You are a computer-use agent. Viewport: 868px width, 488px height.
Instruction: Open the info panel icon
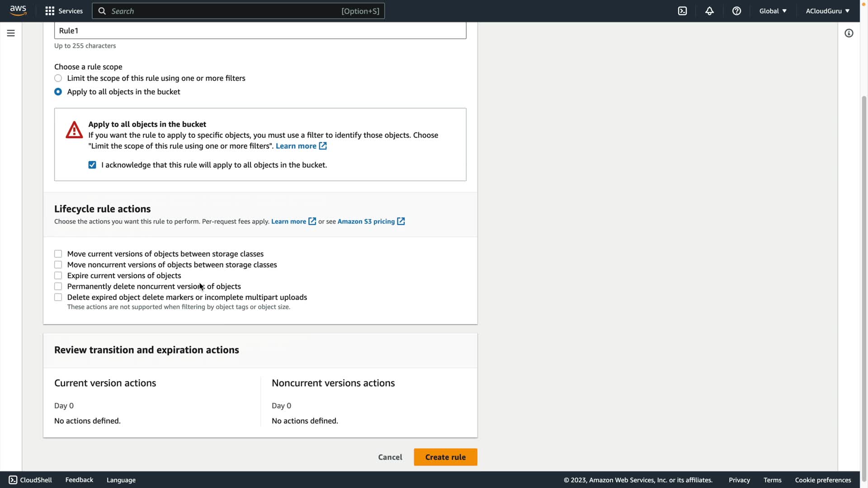tap(849, 33)
